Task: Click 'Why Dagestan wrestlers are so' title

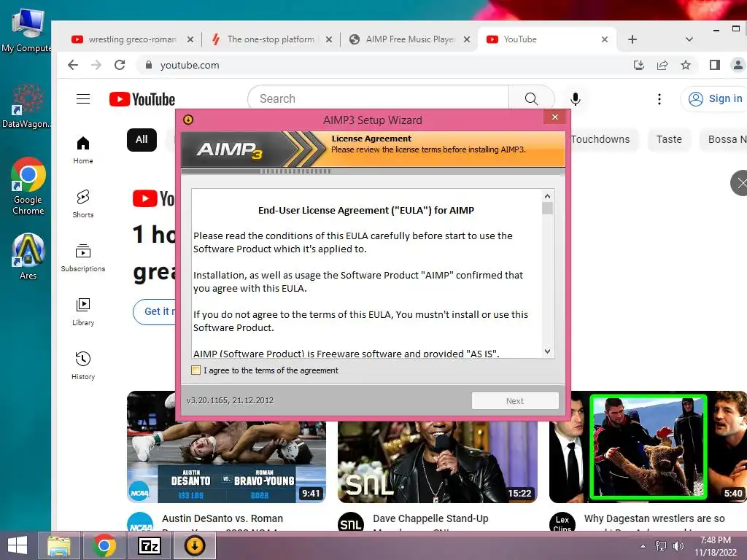Action: tap(654, 518)
